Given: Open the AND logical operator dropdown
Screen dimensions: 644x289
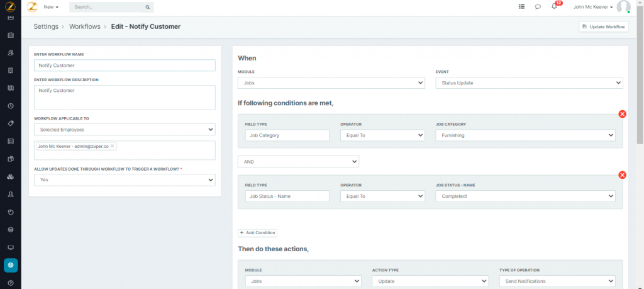Looking at the screenshot, I should click(298, 162).
